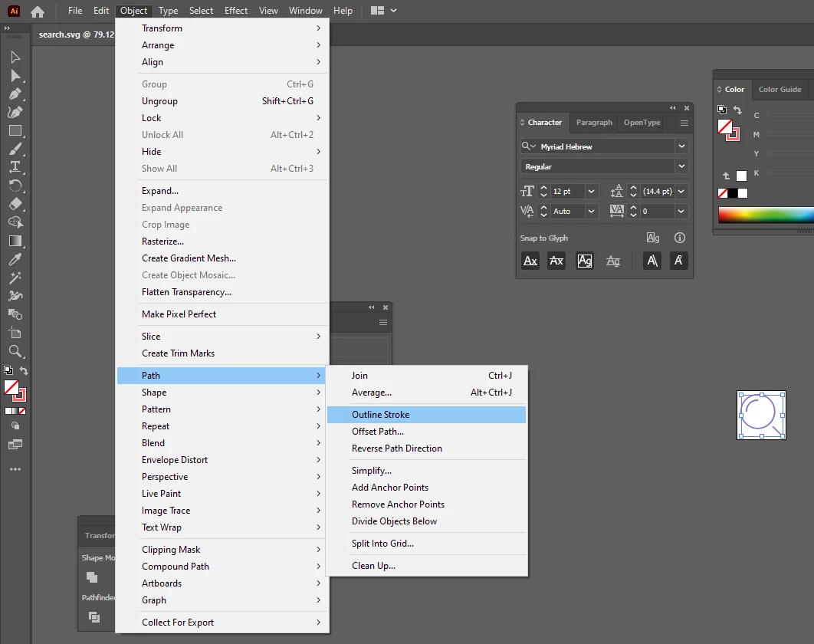Open the Regular font style dropdown

(x=681, y=166)
